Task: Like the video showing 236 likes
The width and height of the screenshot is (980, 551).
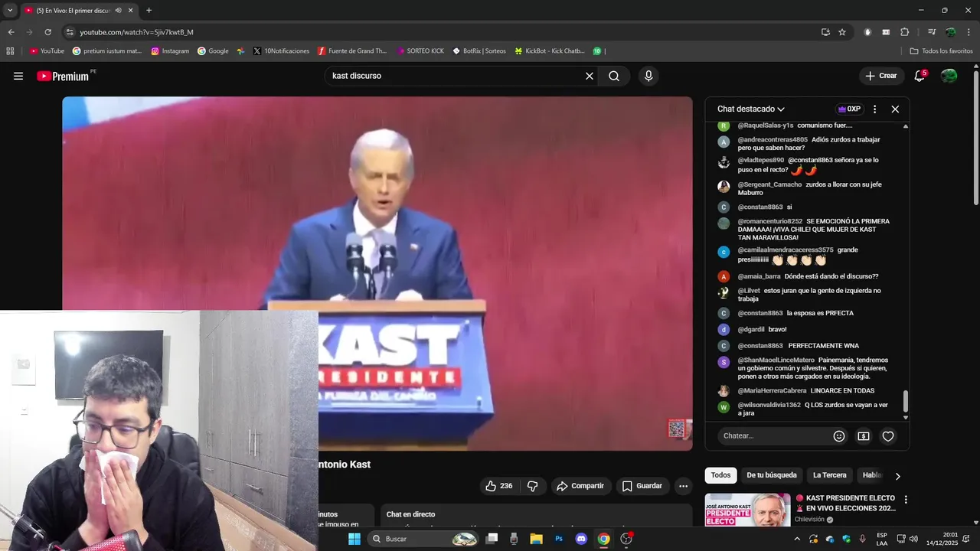Action: pos(498,486)
